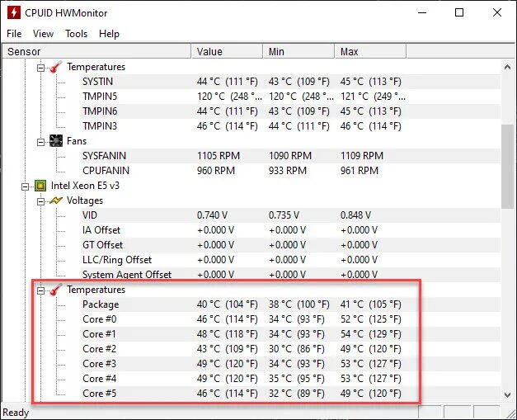The width and height of the screenshot is (517, 420).
Task: Click the scrollbar down arrow
Action: pyautogui.click(x=507, y=394)
